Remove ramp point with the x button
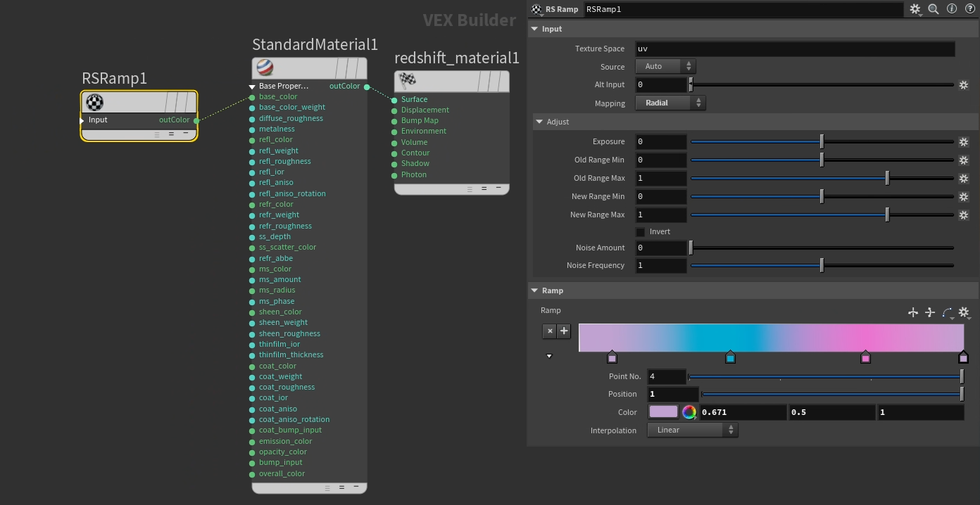980x505 pixels. pyautogui.click(x=550, y=331)
